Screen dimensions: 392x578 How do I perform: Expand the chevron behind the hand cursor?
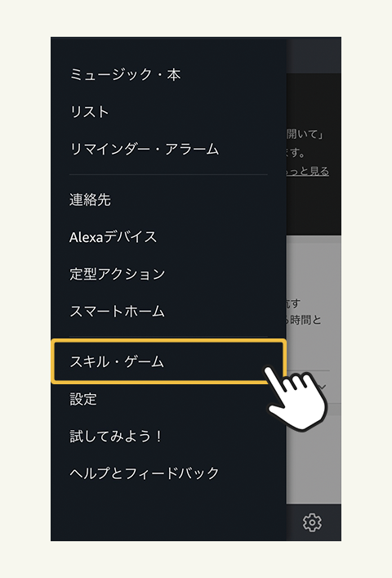[323, 387]
